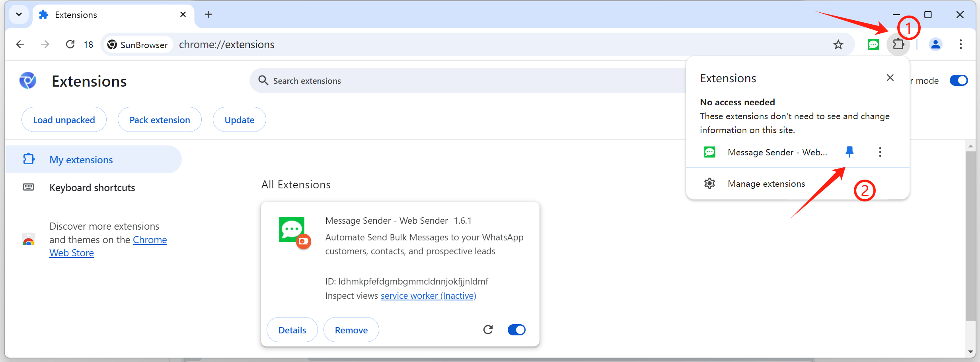The width and height of the screenshot is (980, 362).
Task: Click Manage extensions in popup
Action: (766, 184)
